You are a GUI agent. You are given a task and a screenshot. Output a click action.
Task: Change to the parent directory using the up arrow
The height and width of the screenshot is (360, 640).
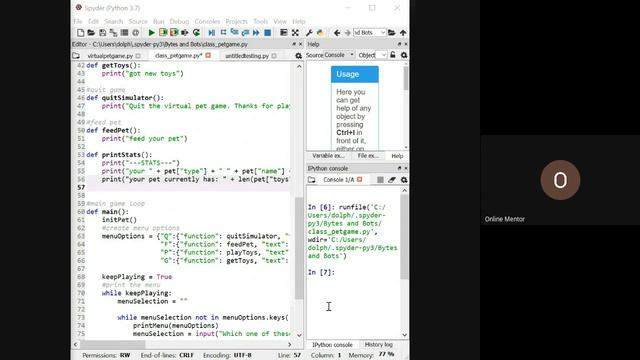coord(403,33)
